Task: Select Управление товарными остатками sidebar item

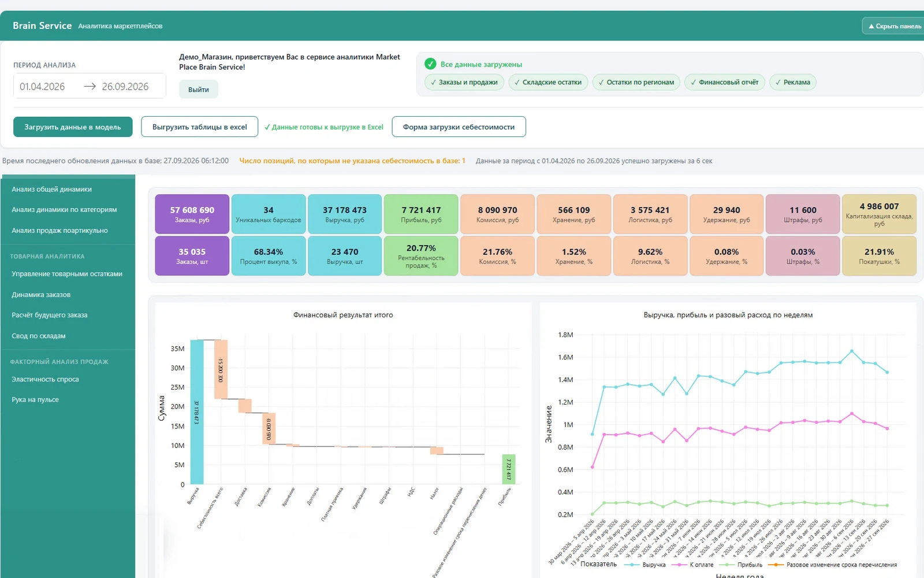Action: pyautogui.click(x=68, y=274)
